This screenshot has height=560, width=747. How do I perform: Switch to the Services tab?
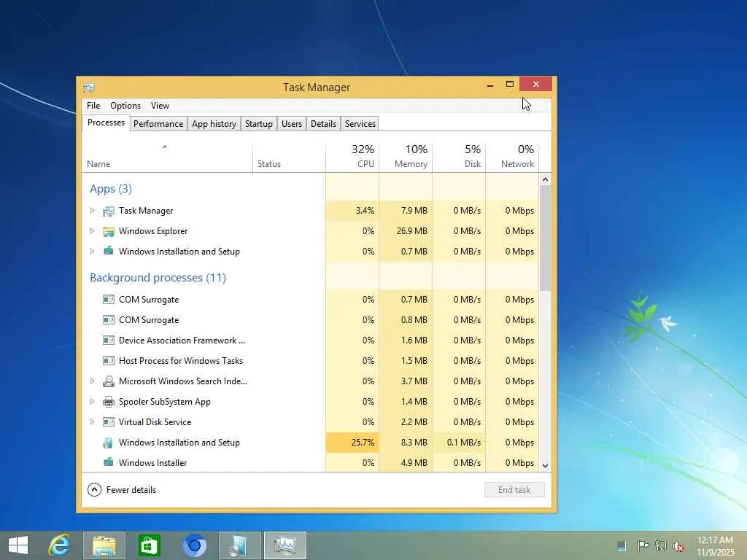(x=360, y=124)
